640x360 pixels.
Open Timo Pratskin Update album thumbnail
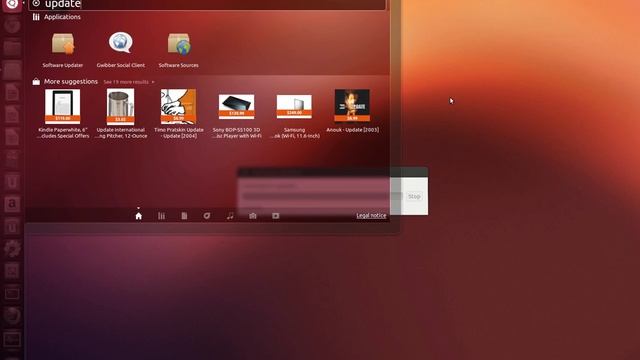[178, 107]
